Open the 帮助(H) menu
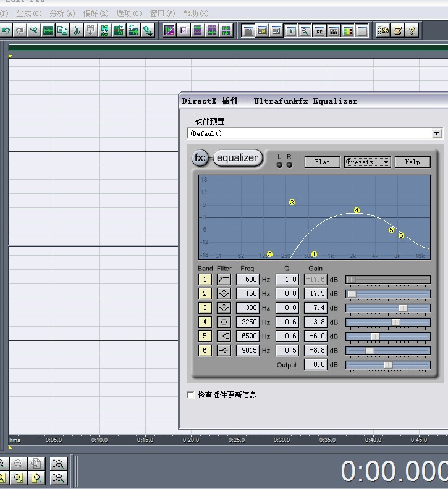Image resolution: width=448 pixels, height=489 pixels. [x=196, y=14]
